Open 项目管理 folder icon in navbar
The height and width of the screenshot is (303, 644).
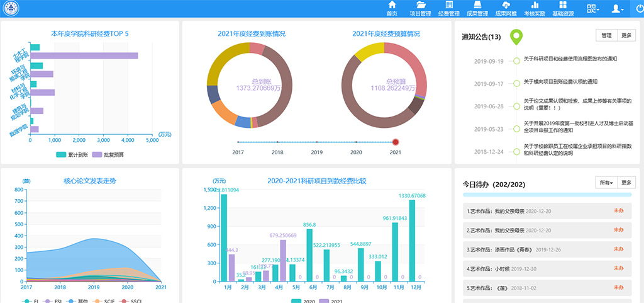[x=420, y=8]
